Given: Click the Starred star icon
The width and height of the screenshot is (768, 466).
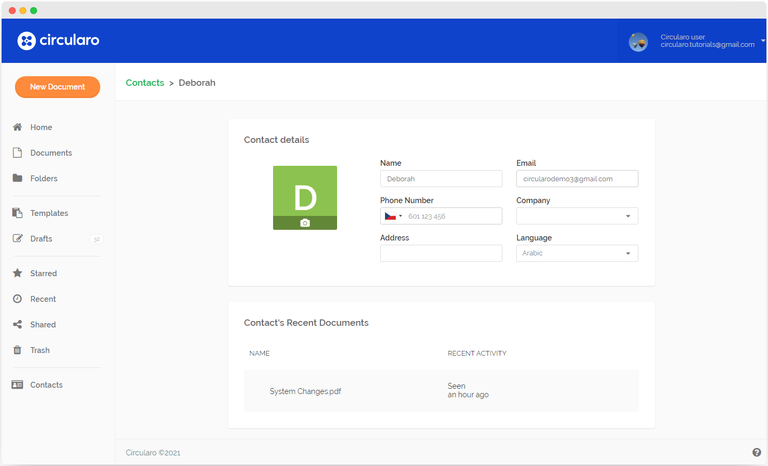Looking at the screenshot, I should [x=17, y=273].
